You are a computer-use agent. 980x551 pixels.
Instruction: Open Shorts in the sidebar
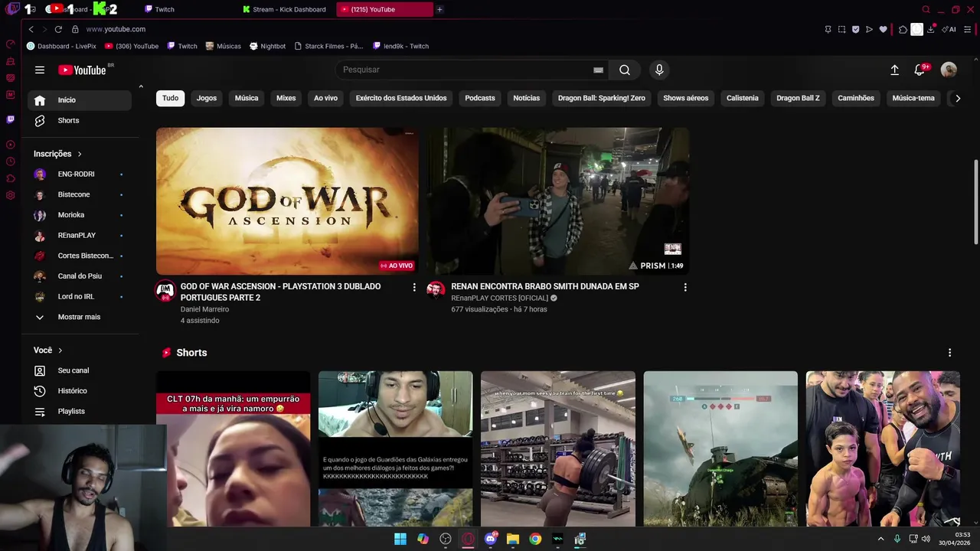click(x=80, y=121)
